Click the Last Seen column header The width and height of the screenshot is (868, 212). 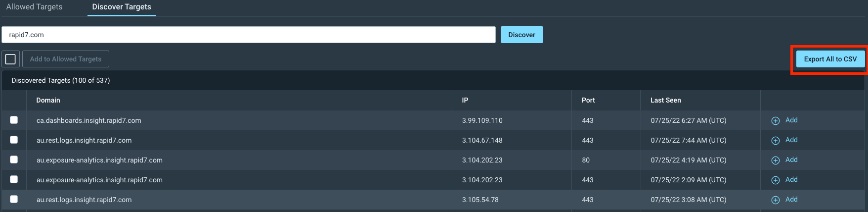pyautogui.click(x=665, y=100)
